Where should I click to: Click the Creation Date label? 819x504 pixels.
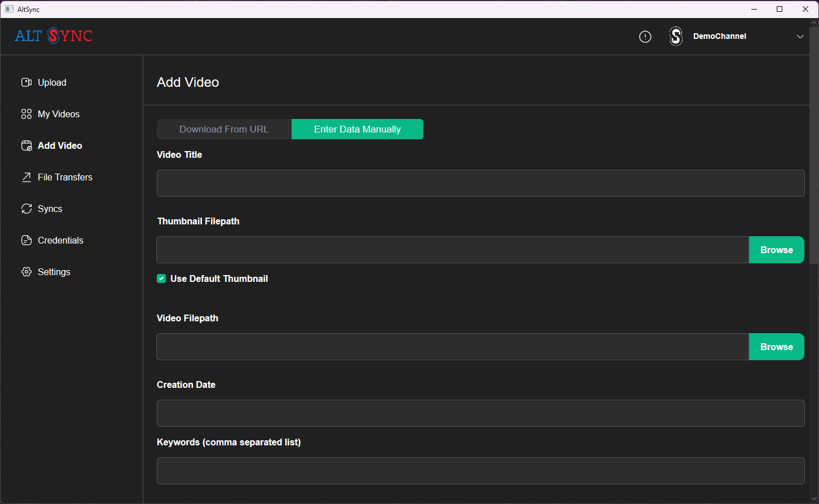point(186,384)
